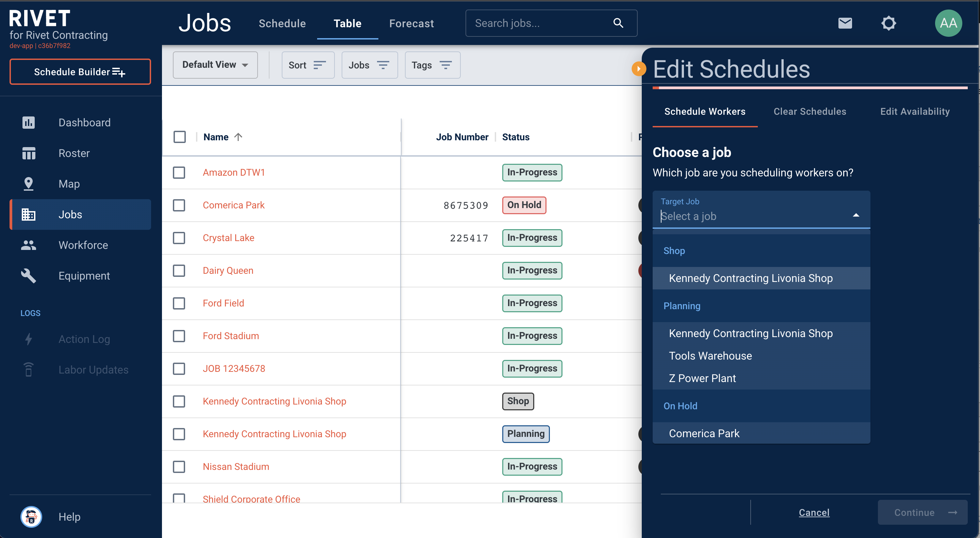Click the Map pin icon
This screenshot has width=980, height=538.
click(x=29, y=184)
